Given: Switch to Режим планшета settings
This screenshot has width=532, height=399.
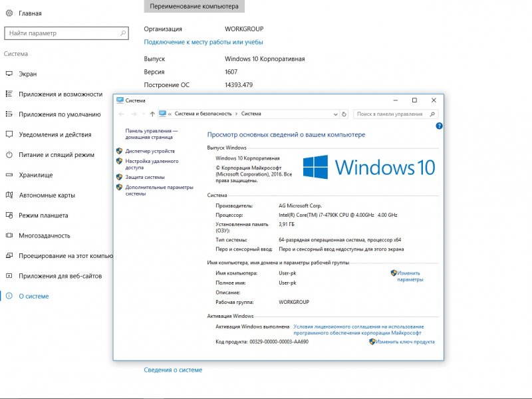Looking at the screenshot, I should click(43, 215).
